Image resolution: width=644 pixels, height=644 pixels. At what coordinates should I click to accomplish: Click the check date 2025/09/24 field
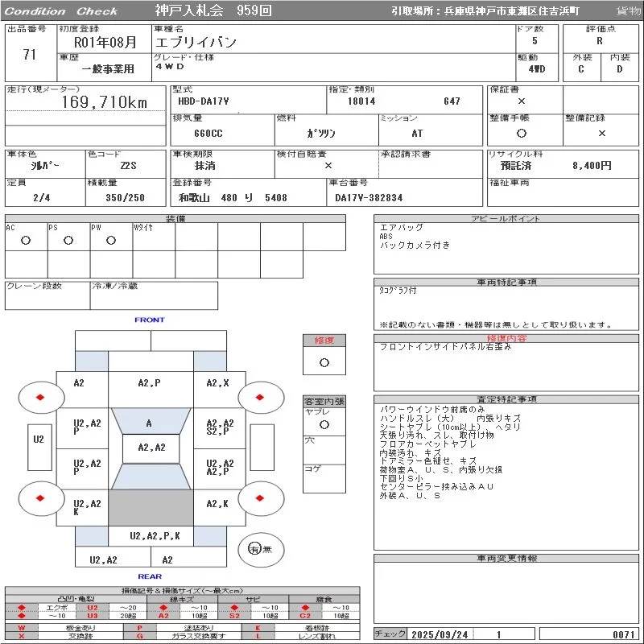[x=439, y=634]
